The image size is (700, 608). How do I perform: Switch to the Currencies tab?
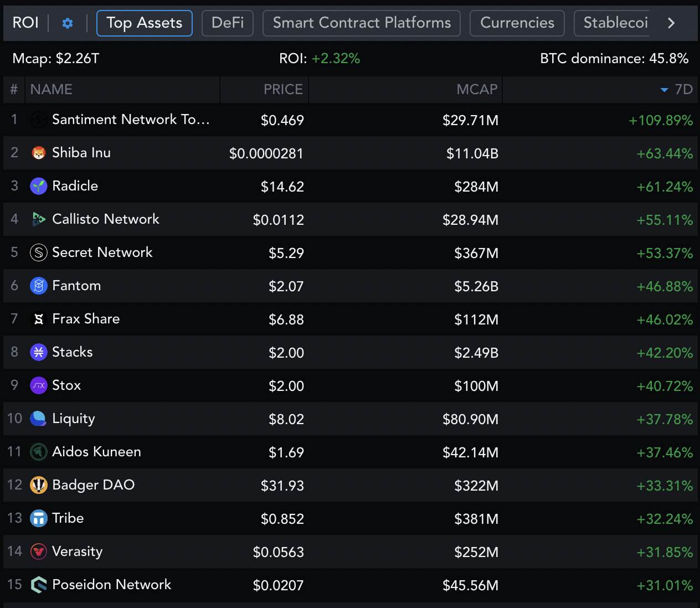pos(517,23)
